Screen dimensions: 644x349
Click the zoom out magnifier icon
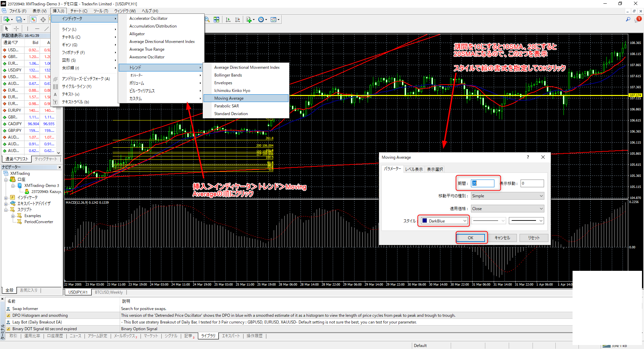[207, 19]
